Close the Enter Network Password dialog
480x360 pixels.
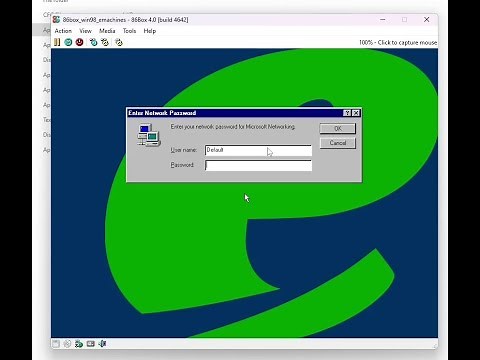coord(356,113)
